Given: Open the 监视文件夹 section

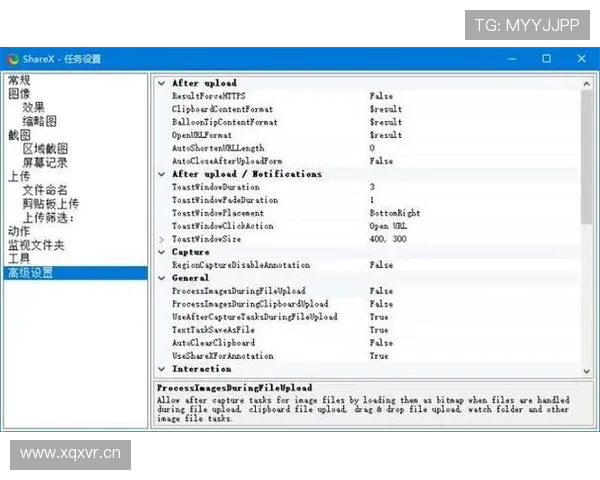Looking at the screenshot, I should [36, 245].
